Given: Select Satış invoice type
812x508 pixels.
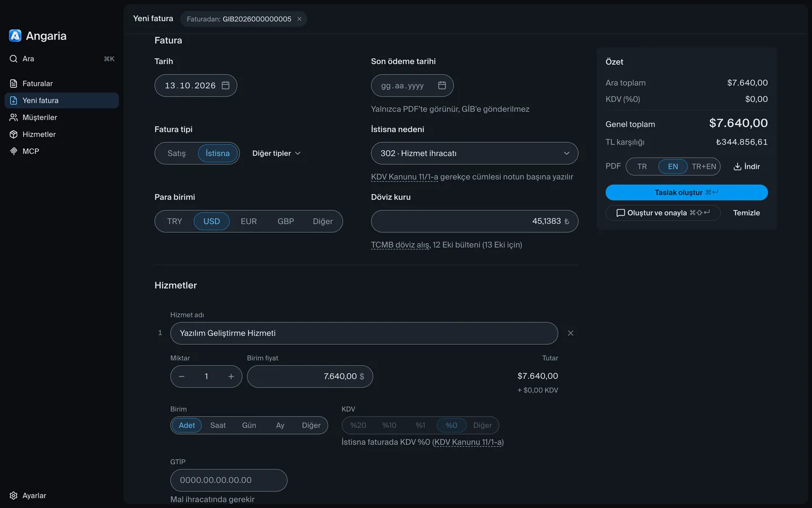Looking at the screenshot, I should 176,154.
